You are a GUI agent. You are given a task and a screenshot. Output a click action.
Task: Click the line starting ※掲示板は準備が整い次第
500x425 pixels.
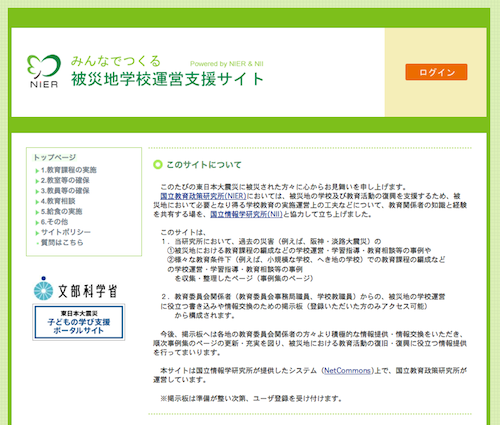(x=251, y=398)
